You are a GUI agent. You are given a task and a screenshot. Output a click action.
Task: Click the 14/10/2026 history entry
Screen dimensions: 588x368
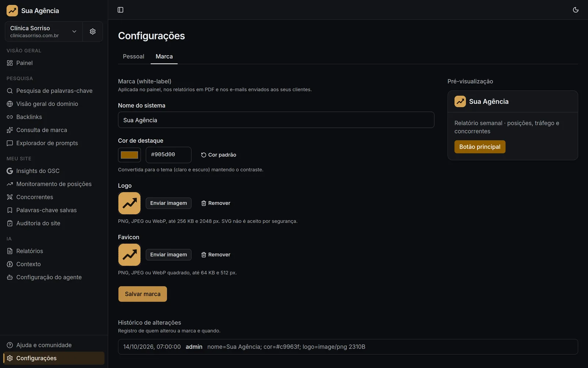[348, 347]
